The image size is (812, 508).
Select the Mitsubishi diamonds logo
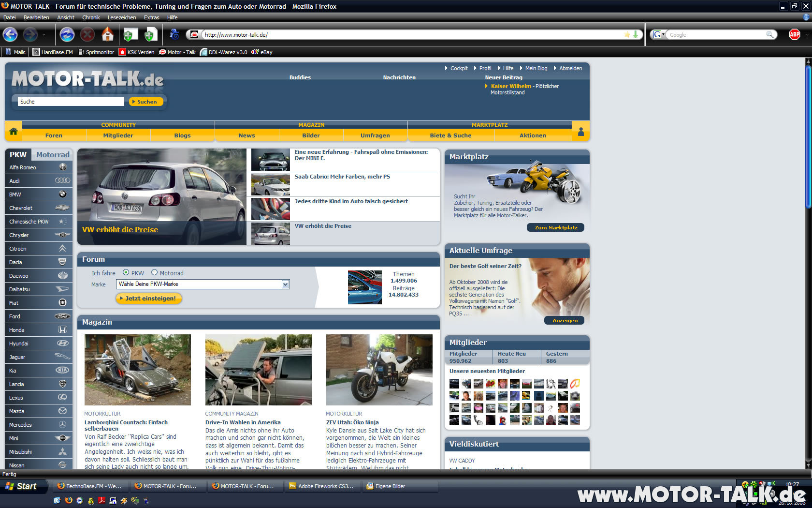62,451
